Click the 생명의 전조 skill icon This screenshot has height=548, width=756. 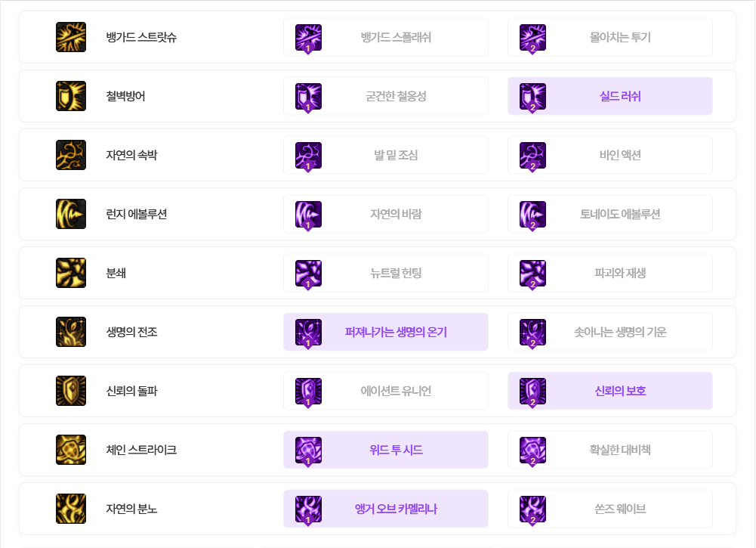tap(71, 332)
